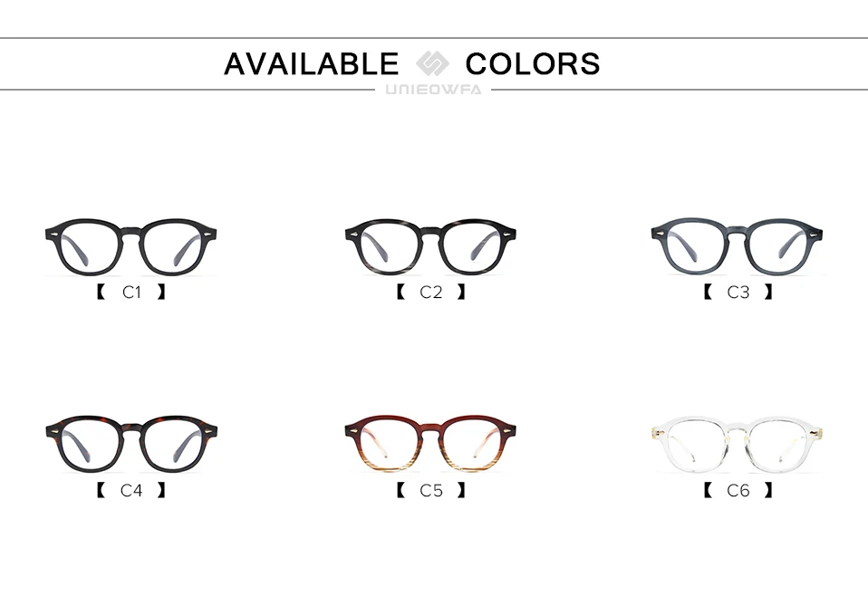Click the C6 color label
868x596 pixels.
738,490
